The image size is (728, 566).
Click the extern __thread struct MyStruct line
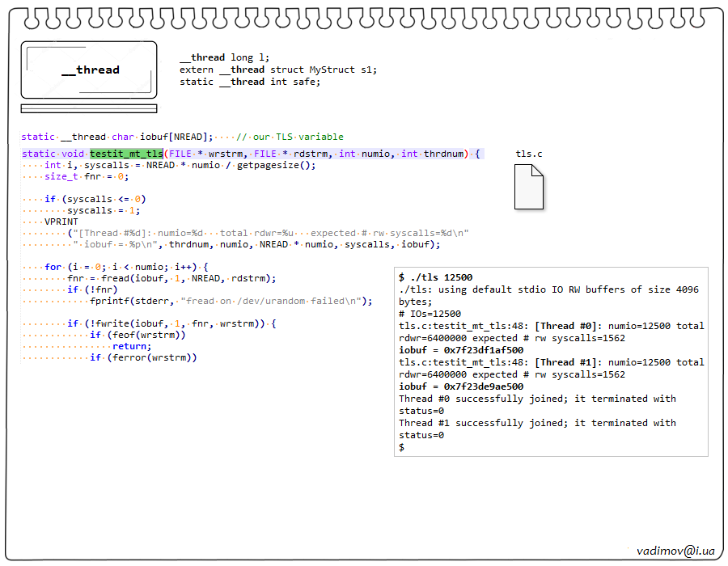click(x=277, y=70)
